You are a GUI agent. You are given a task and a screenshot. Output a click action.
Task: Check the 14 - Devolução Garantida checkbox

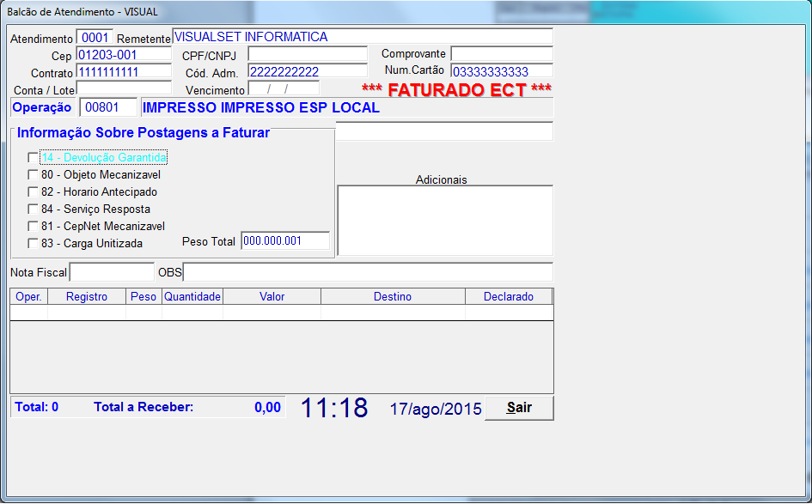pyautogui.click(x=34, y=158)
